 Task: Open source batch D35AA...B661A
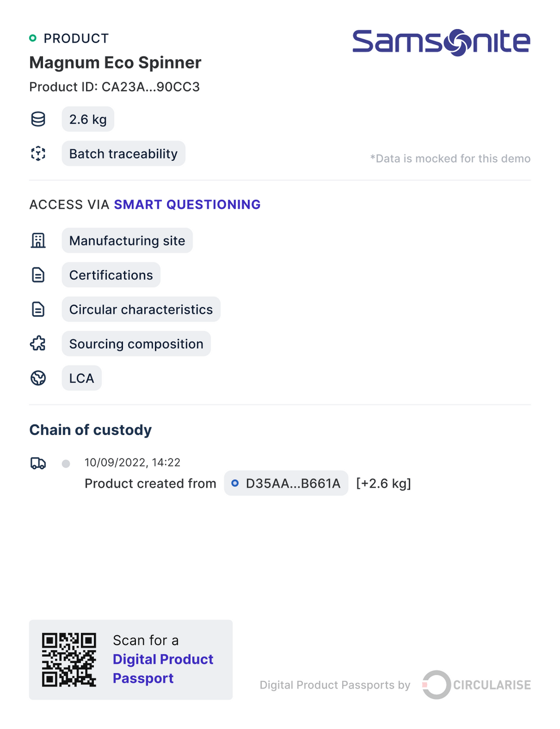pyautogui.click(x=286, y=483)
